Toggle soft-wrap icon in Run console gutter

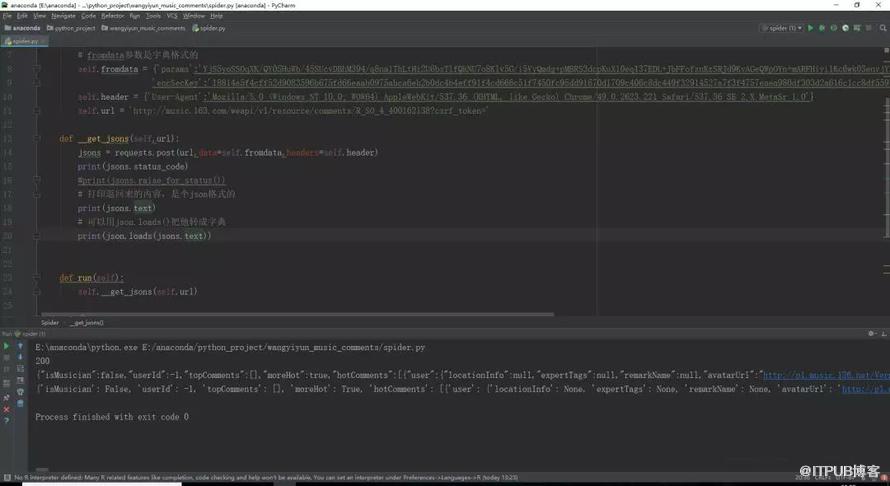(x=20, y=368)
